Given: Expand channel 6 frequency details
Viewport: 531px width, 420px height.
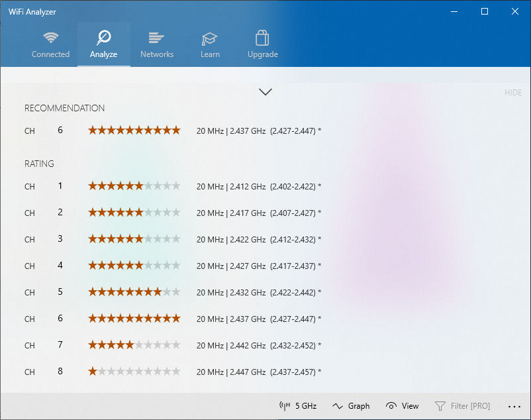Looking at the screenshot, I should pos(258,131).
